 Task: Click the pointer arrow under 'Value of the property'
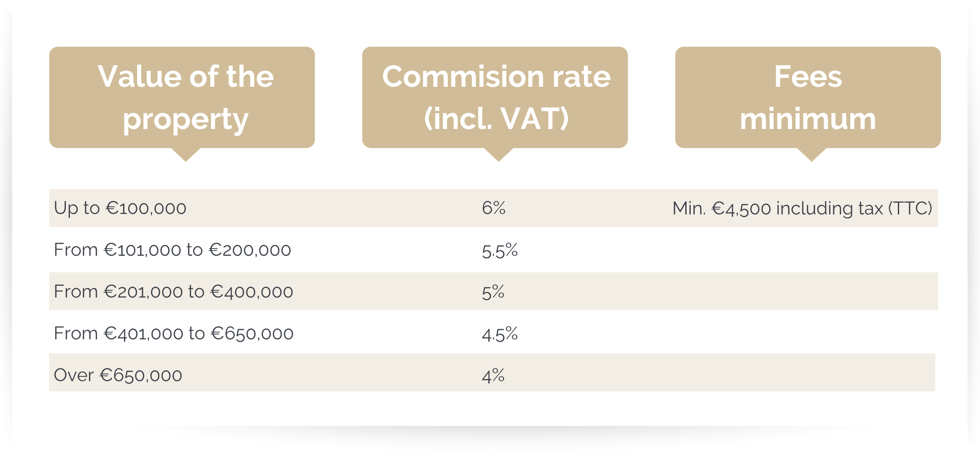(x=186, y=154)
